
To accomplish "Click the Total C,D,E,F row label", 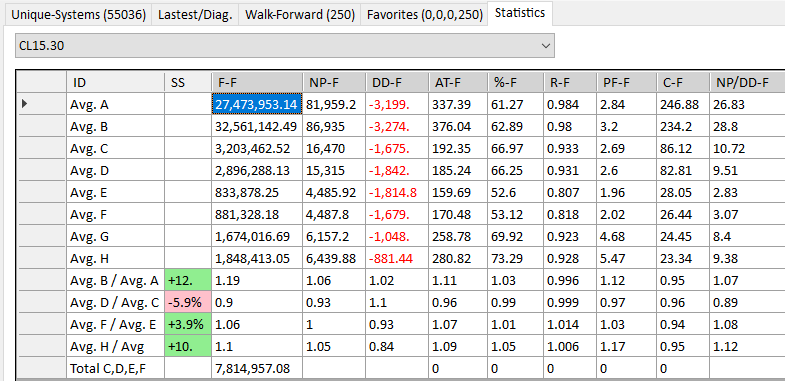I will [110, 369].
